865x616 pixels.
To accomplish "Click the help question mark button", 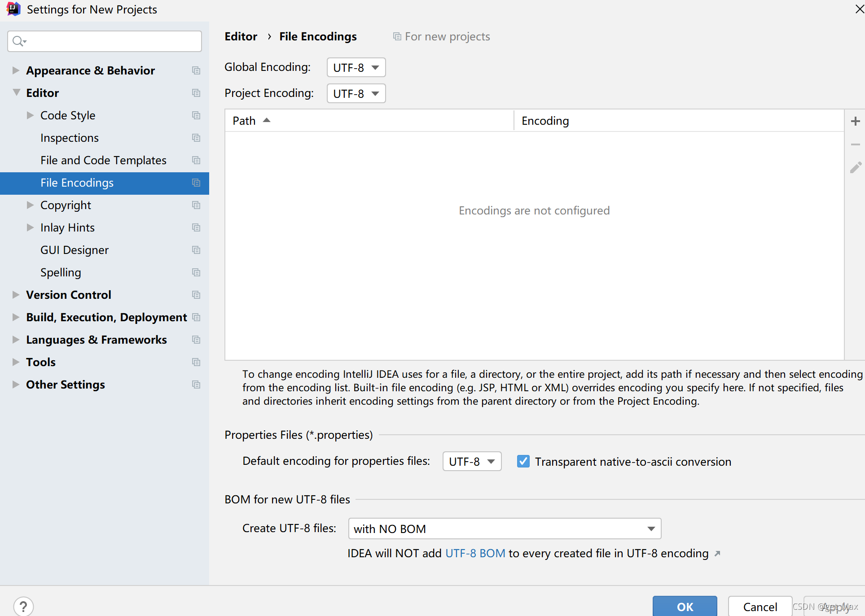I will coord(23,607).
